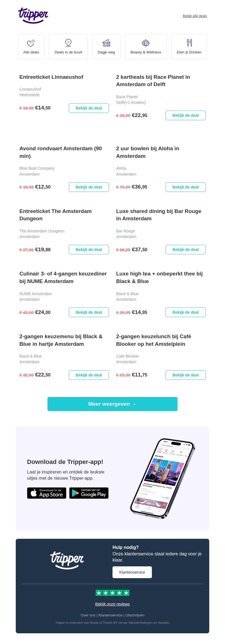Select the Eten & Drinken cutlery icon
Image resolution: width=225 pixels, height=644 pixels.
(x=189, y=43)
